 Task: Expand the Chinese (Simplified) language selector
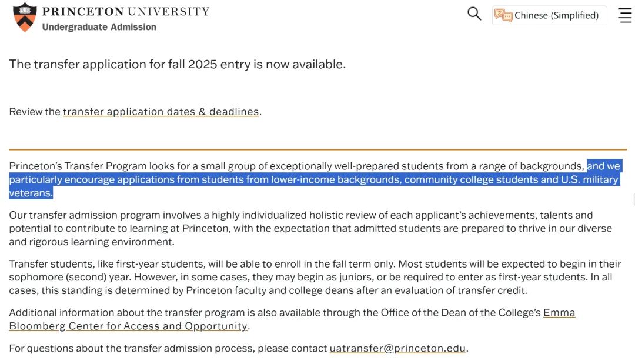point(550,15)
